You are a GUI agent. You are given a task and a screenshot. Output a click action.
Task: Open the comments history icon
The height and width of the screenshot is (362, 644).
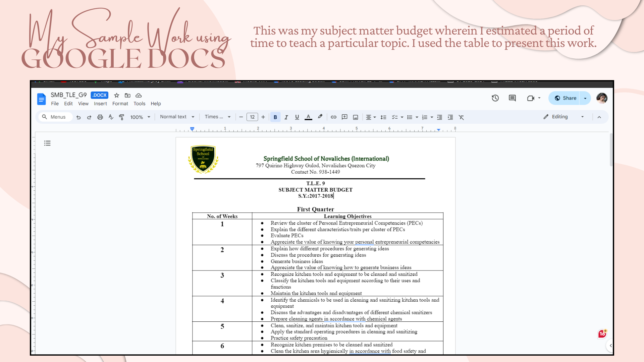(512, 98)
